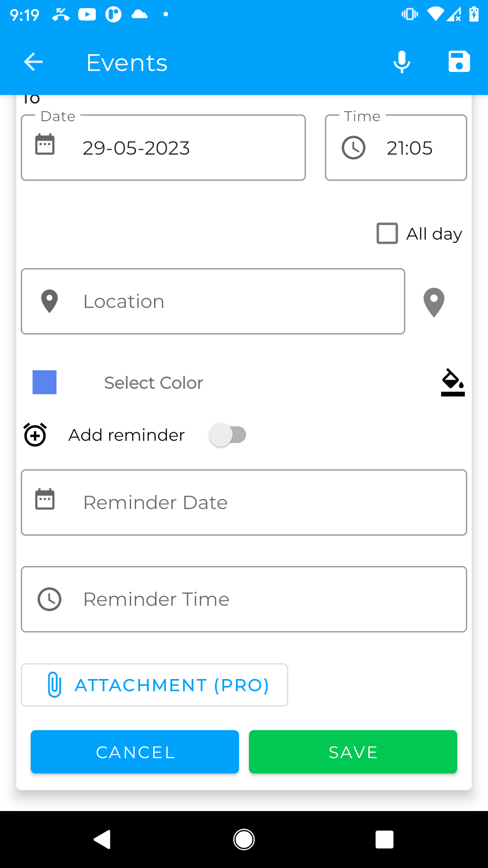This screenshot has height=868, width=488.
Task: Tap the ATTACHMENT (PRO) button
Action: point(155,685)
